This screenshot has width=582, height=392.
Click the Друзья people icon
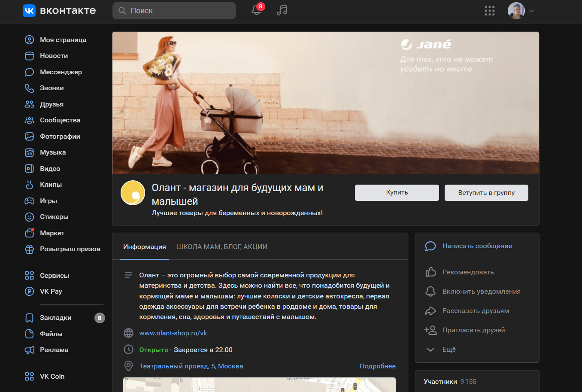point(29,104)
